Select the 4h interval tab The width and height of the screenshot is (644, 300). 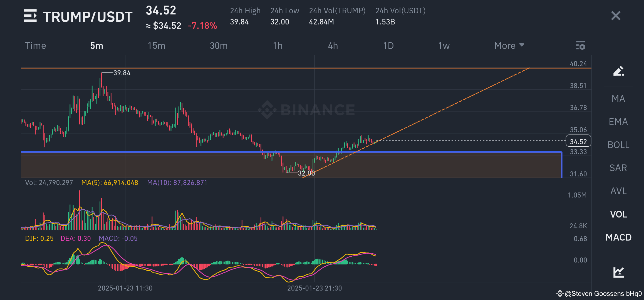tap(333, 46)
